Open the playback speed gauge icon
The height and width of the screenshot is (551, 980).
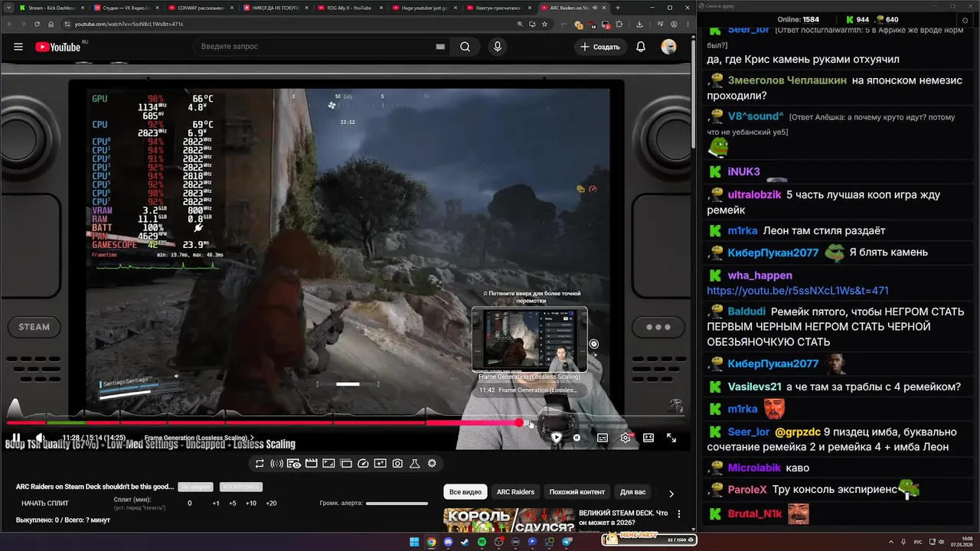[x=363, y=463]
